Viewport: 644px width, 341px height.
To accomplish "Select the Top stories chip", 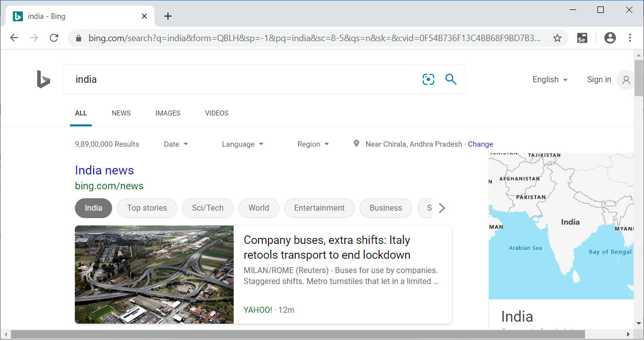I will pos(147,208).
